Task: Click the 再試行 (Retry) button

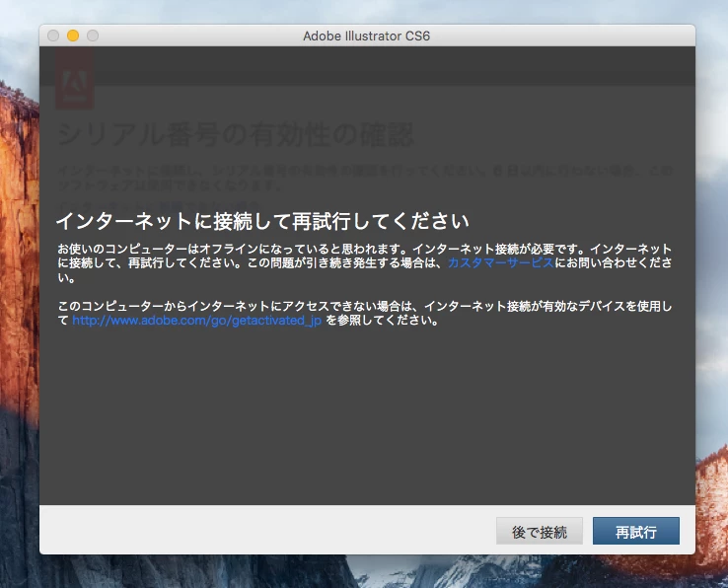Action: [635, 531]
